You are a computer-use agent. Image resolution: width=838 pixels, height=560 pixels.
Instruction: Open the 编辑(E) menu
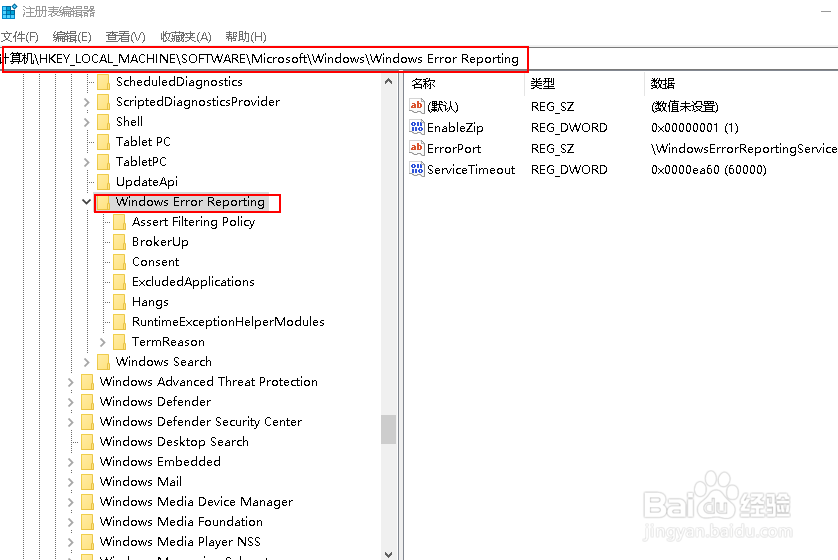(72, 36)
